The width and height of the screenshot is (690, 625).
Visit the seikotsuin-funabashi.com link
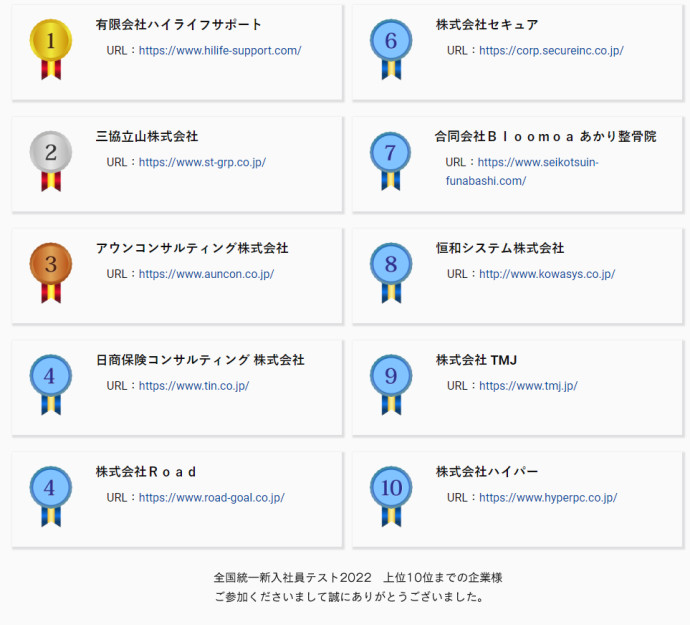point(522,172)
